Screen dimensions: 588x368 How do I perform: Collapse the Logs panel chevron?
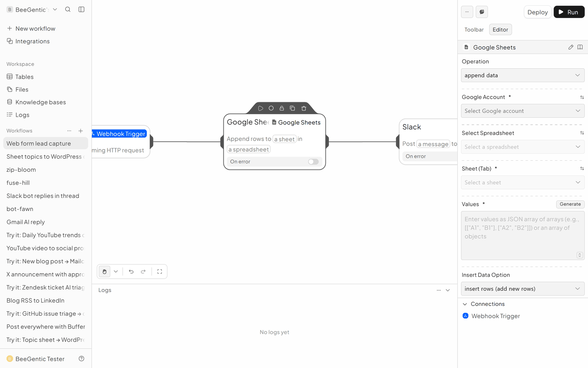pos(448,290)
